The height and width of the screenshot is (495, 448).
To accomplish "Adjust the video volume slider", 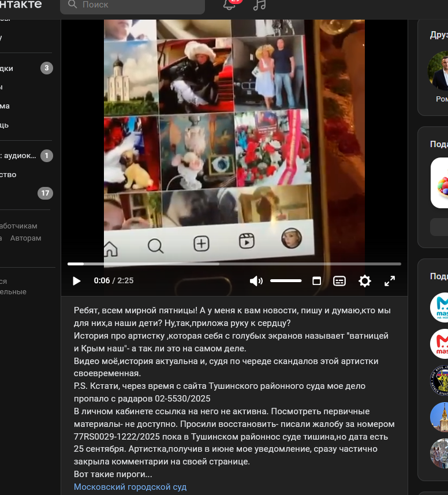I will click(286, 281).
